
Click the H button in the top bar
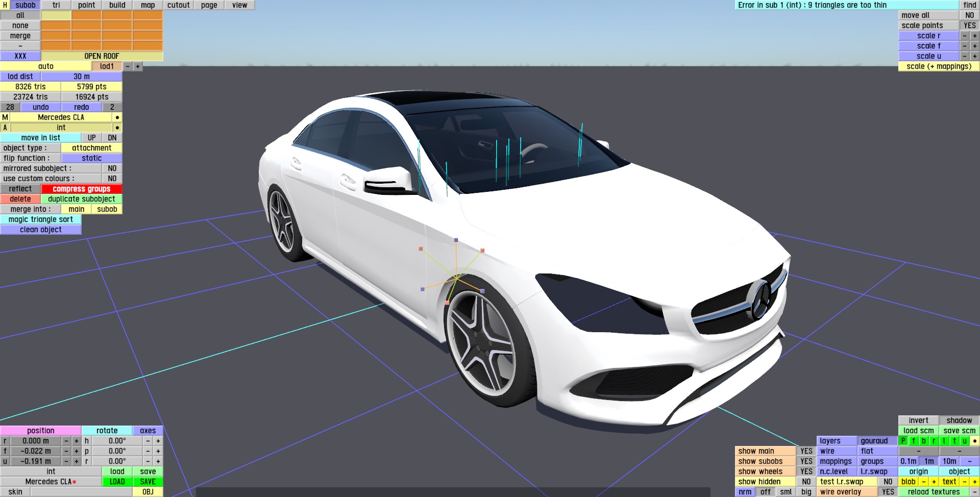click(x=5, y=5)
